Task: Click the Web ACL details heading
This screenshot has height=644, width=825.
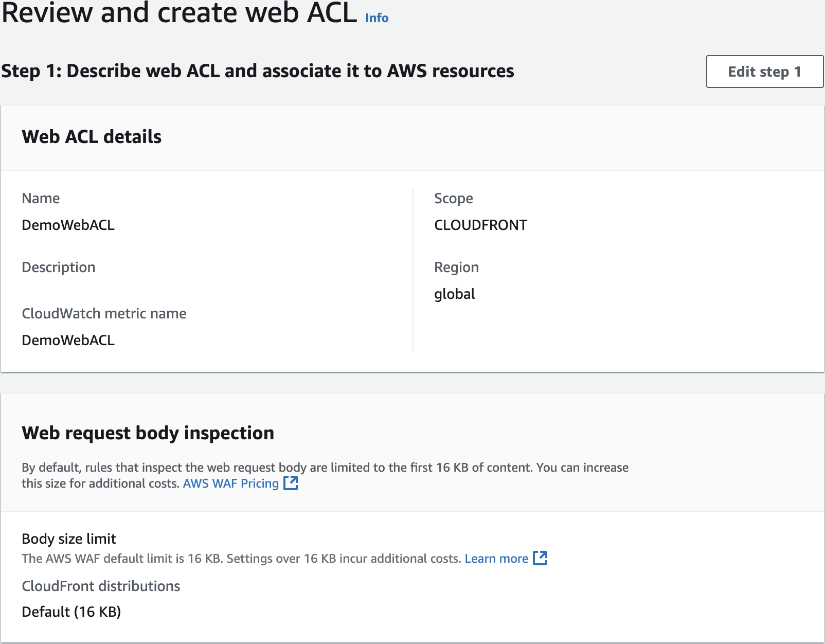Action: [x=92, y=137]
